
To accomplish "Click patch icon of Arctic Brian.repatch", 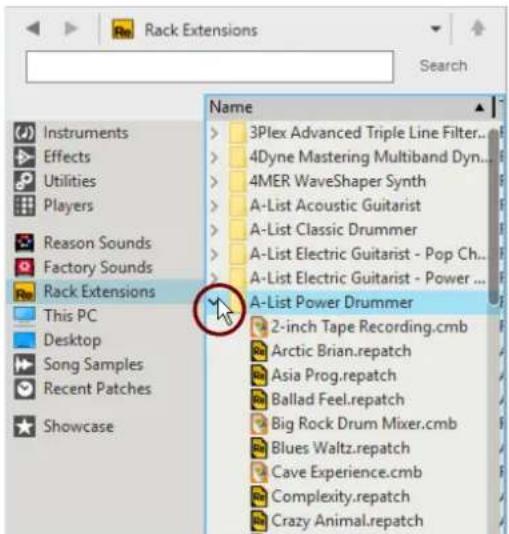I will [259, 351].
